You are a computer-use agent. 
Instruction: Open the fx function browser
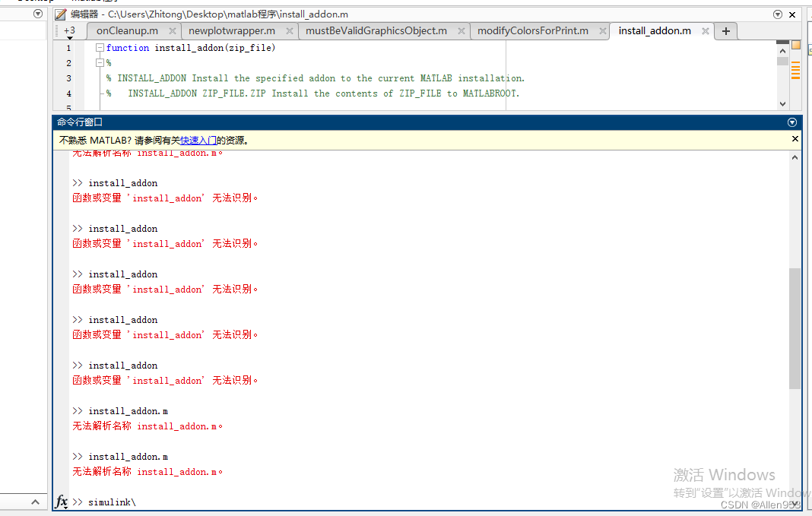pos(61,502)
